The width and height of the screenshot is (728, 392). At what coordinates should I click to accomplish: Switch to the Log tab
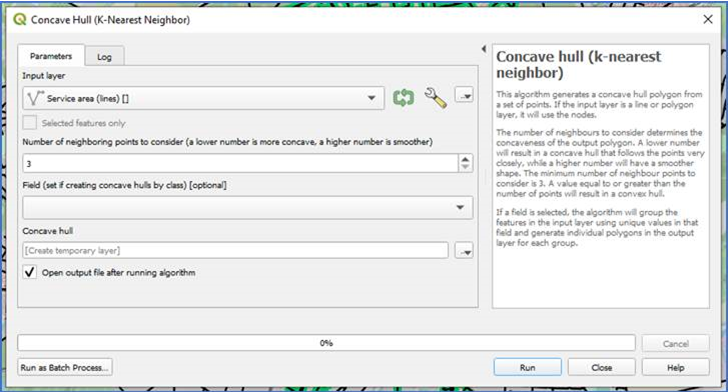[104, 57]
